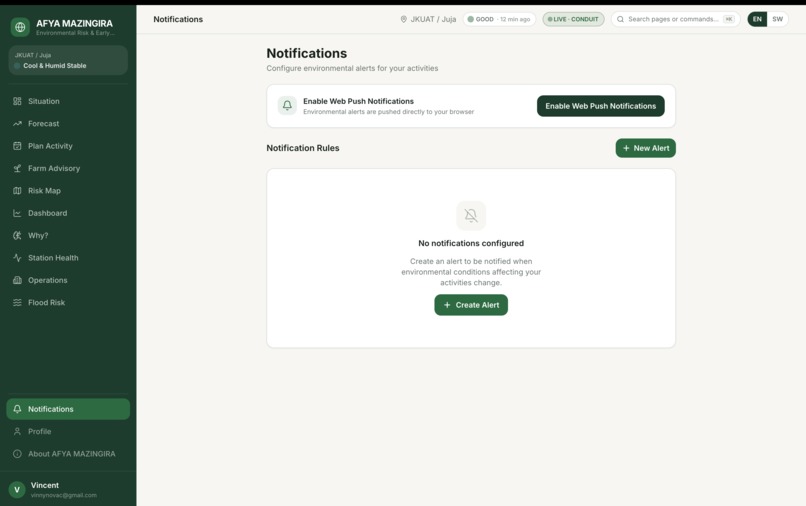Viewport: 806px width, 506px height.
Task: Click the Notifications bell icon in sidebar
Action: pos(17,409)
